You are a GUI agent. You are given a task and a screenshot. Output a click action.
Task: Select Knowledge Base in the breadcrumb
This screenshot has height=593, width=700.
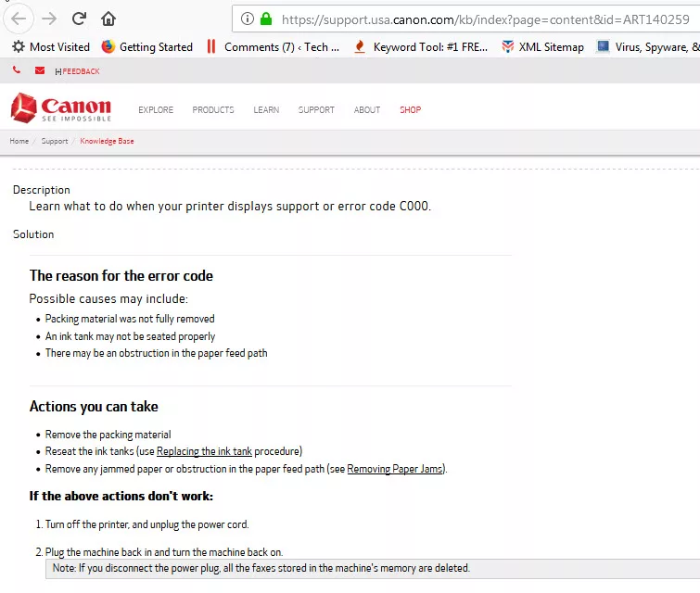pos(107,141)
